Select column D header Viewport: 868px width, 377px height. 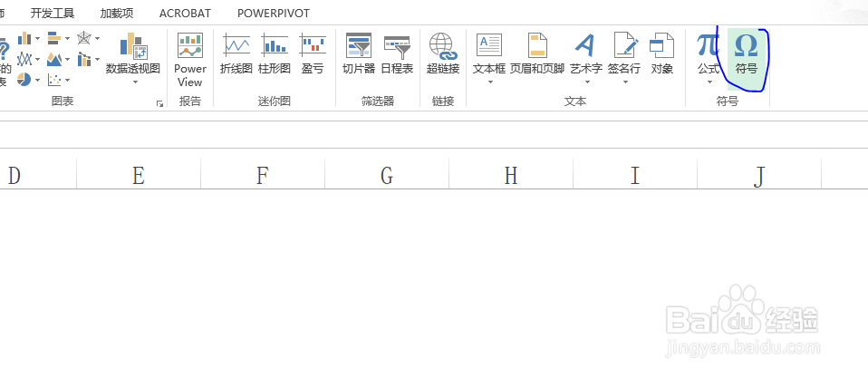pyautogui.click(x=38, y=175)
